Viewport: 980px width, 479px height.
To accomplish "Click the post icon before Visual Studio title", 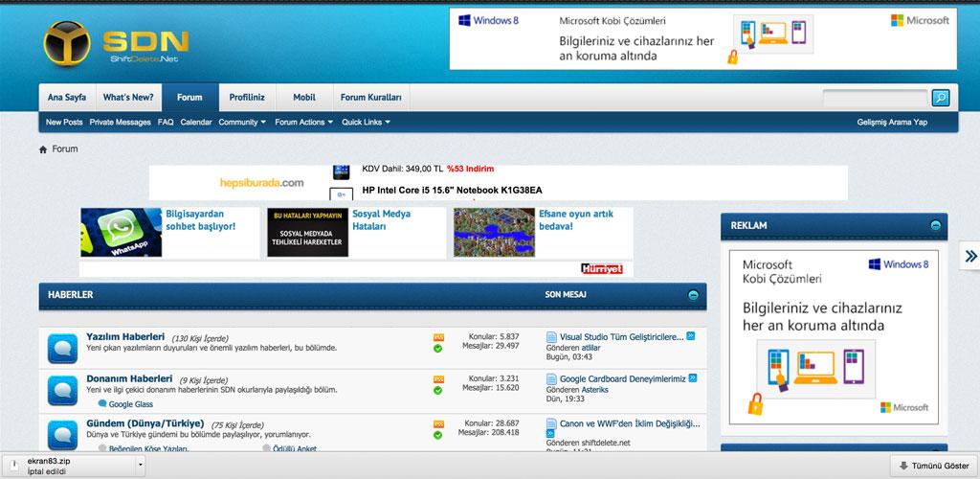I will [551, 337].
